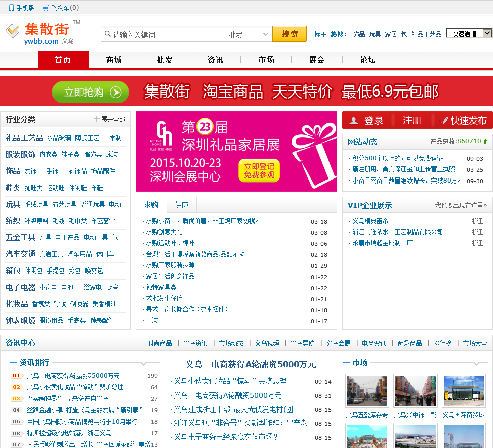Viewport: 493px width, 448px height.
Task: Click the 集散街 checkmark logo
Action: pos(13,31)
